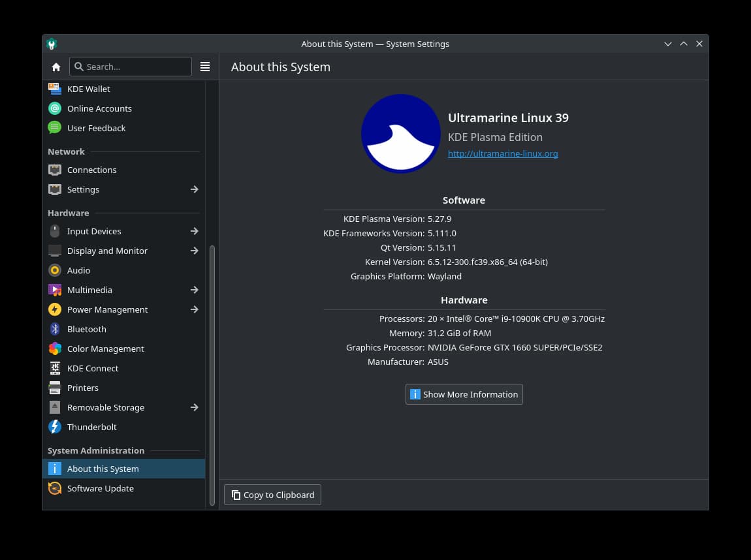Click the sidebar vertical scrollbar
751x560 pixels.
(212, 376)
